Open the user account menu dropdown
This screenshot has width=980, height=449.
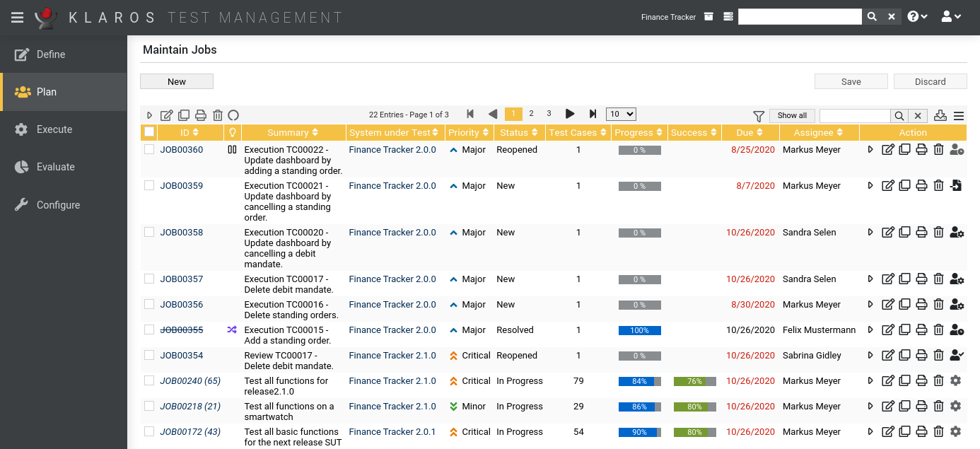pos(951,17)
